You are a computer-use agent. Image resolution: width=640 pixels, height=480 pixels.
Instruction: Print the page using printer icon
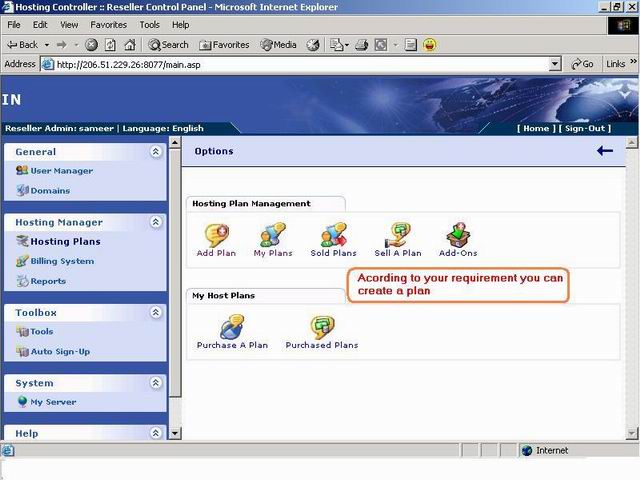(x=361, y=45)
